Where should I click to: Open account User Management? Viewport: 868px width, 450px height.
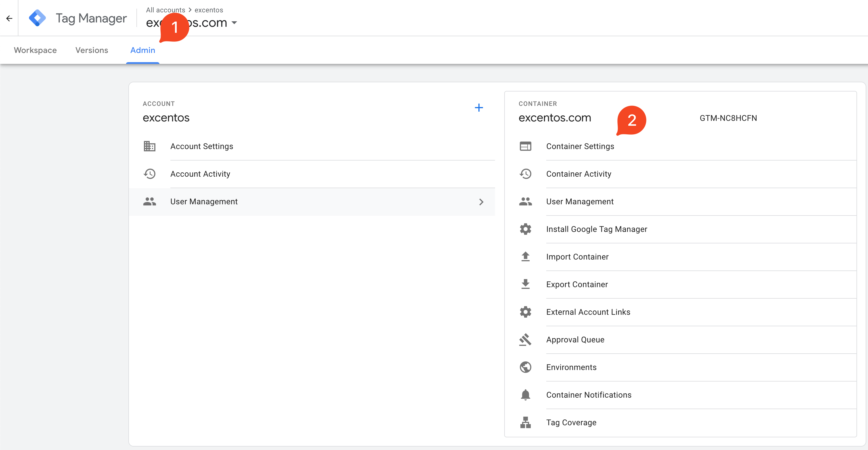(312, 201)
